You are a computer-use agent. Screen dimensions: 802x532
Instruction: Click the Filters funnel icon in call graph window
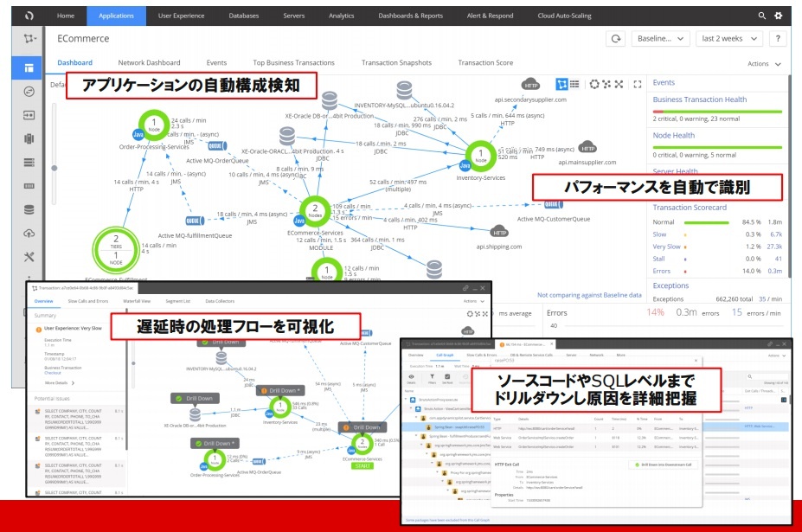432,377
